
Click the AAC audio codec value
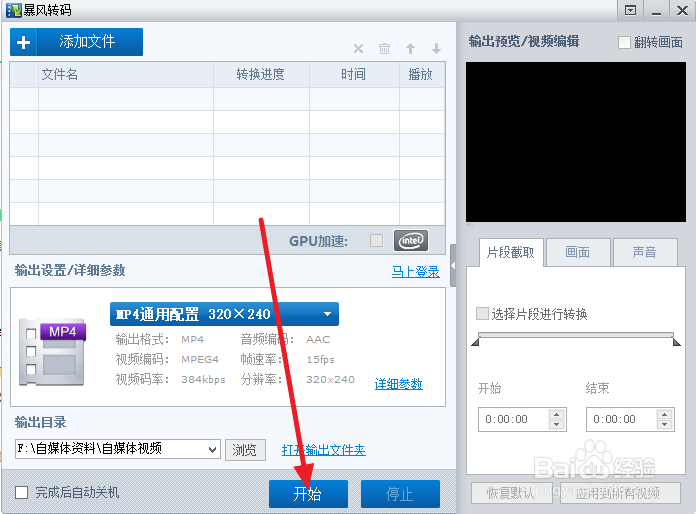318,340
